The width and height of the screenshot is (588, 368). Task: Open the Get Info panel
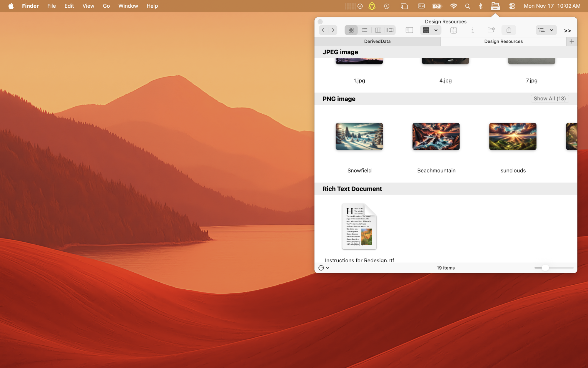click(x=473, y=30)
